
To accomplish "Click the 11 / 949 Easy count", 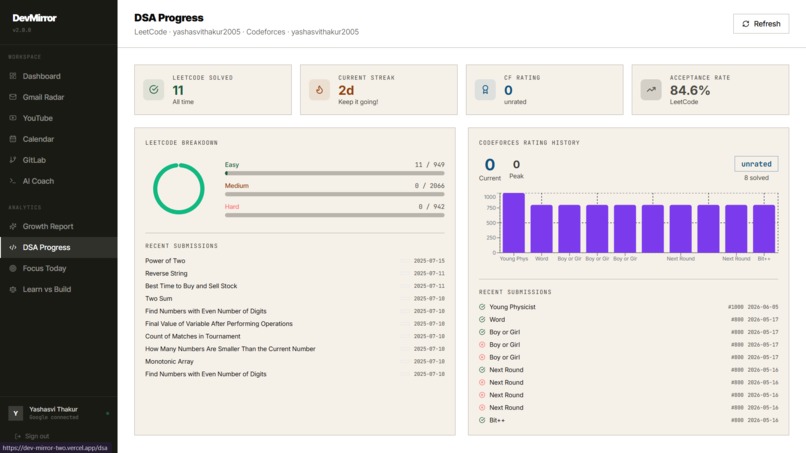I will click(x=430, y=165).
